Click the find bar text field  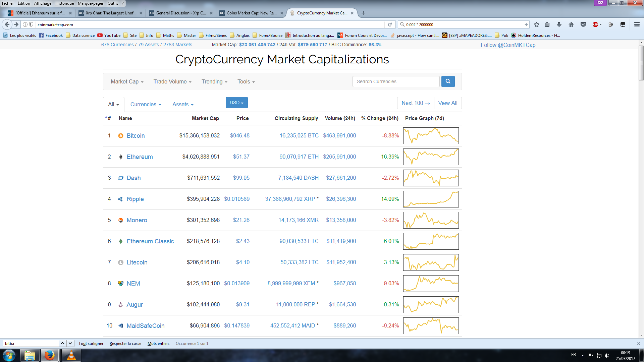[31, 344]
